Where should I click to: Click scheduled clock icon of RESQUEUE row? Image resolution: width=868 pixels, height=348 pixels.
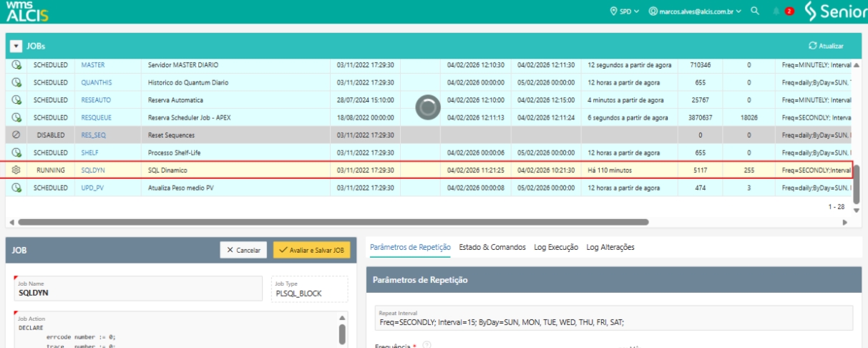click(16, 117)
